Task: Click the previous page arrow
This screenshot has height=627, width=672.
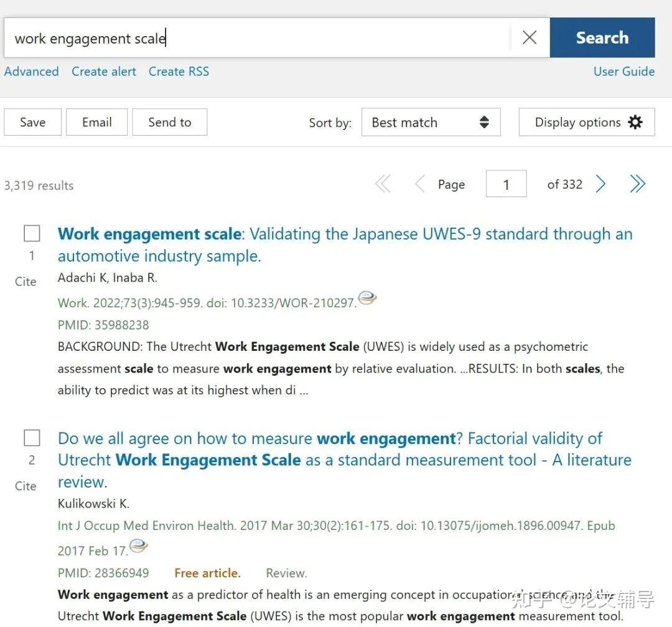Action: 420,184
